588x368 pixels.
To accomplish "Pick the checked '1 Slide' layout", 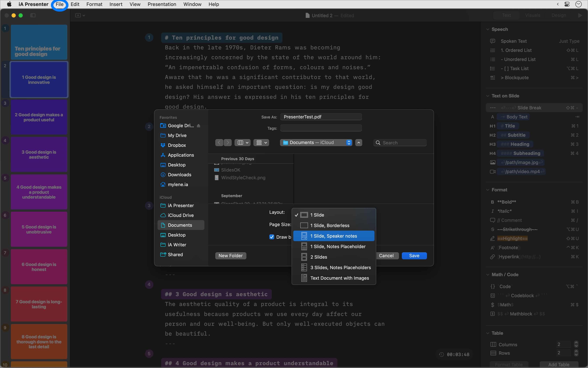I will (334, 215).
